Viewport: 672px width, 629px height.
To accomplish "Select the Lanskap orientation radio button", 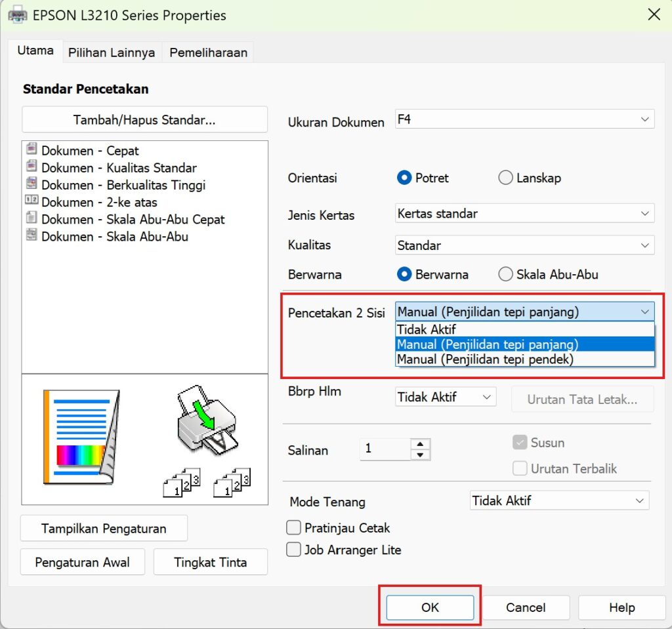I will coord(505,178).
